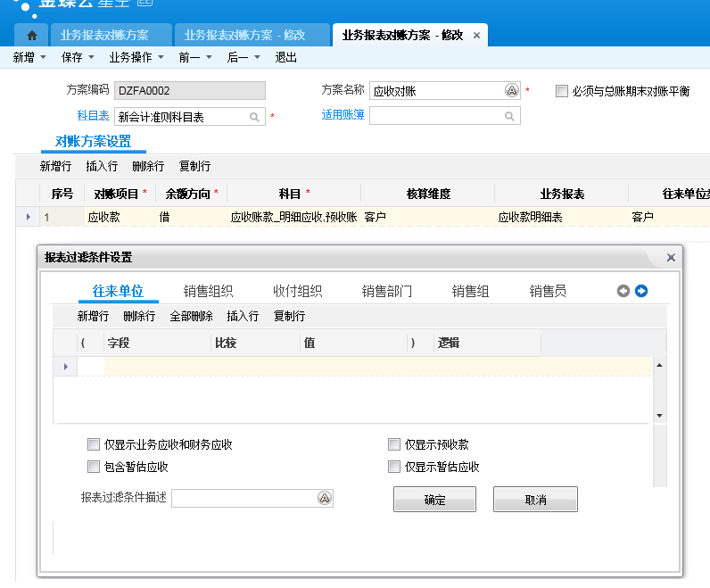Click the 取消 button

tap(535, 500)
